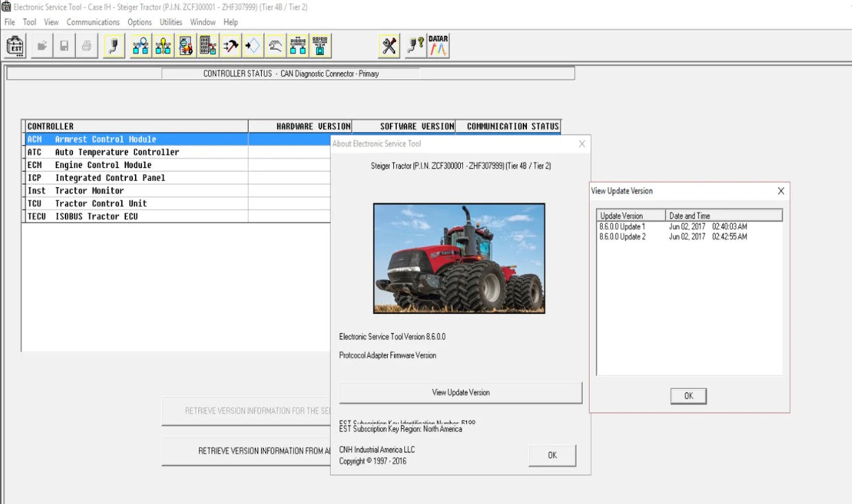Click the wrench and screwdriver tools icon
This screenshot has height=504, width=852.
(389, 46)
